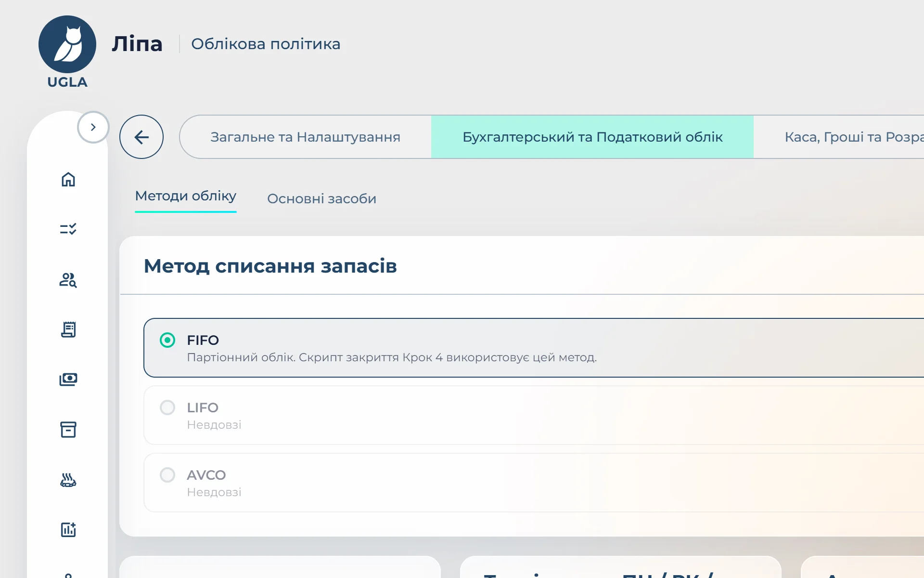Open the chart reports icon in sidebar
Image resolution: width=924 pixels, height=578 pixels.
(x=68, y=529)
